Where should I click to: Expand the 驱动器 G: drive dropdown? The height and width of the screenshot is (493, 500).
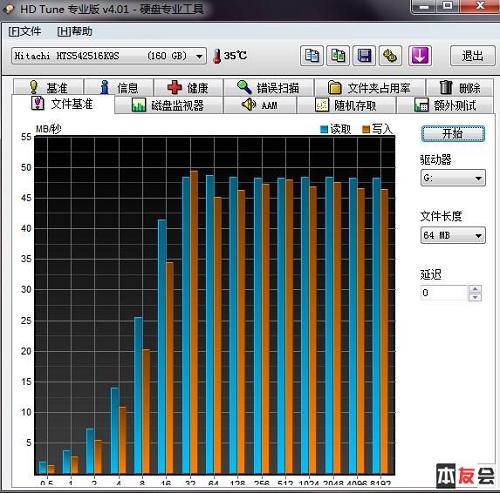453,178
